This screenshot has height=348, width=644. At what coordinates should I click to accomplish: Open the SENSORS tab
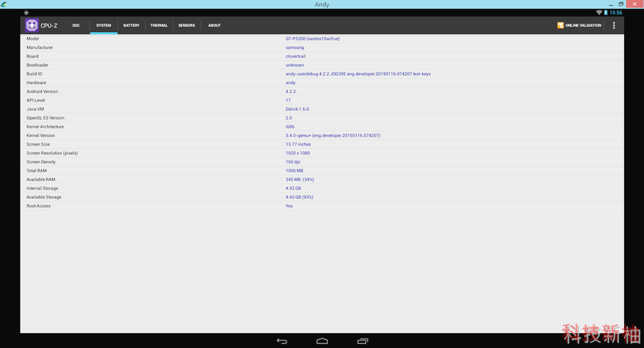(187, 26)
